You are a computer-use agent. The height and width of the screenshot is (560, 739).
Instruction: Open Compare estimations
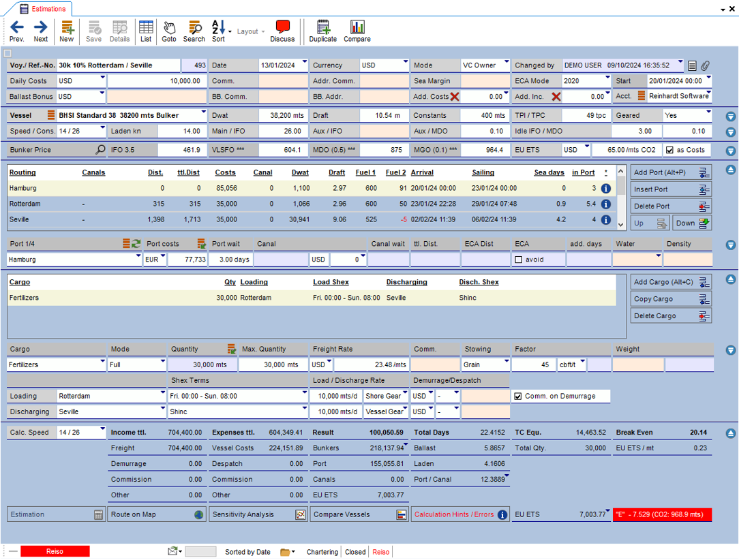coord(357,31)
